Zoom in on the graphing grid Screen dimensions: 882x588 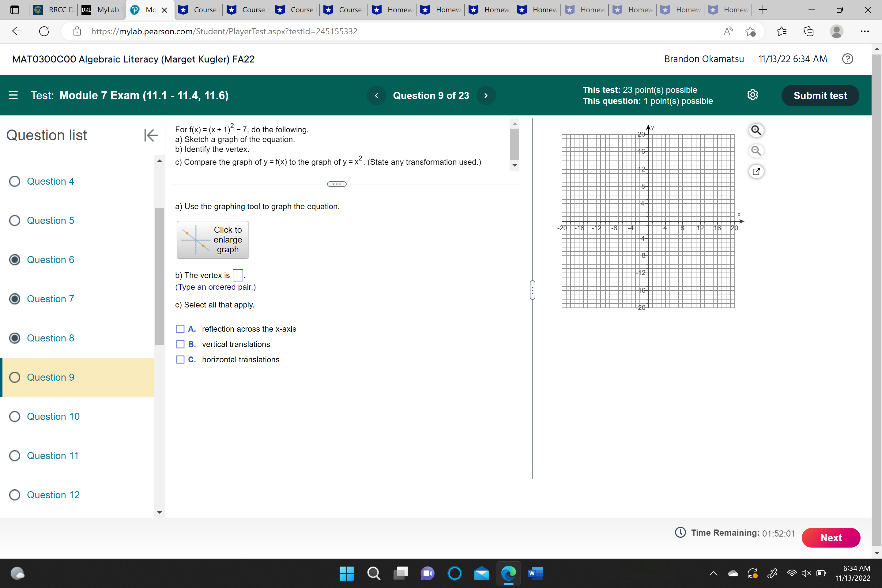pyautogui.click(x=756, y=130)
